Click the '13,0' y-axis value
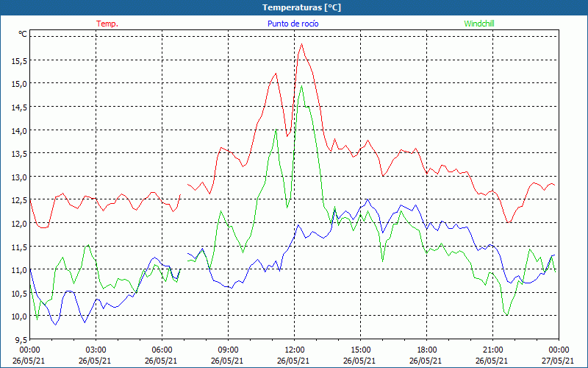This screenshot has width=588, height=368. (19, 177)
